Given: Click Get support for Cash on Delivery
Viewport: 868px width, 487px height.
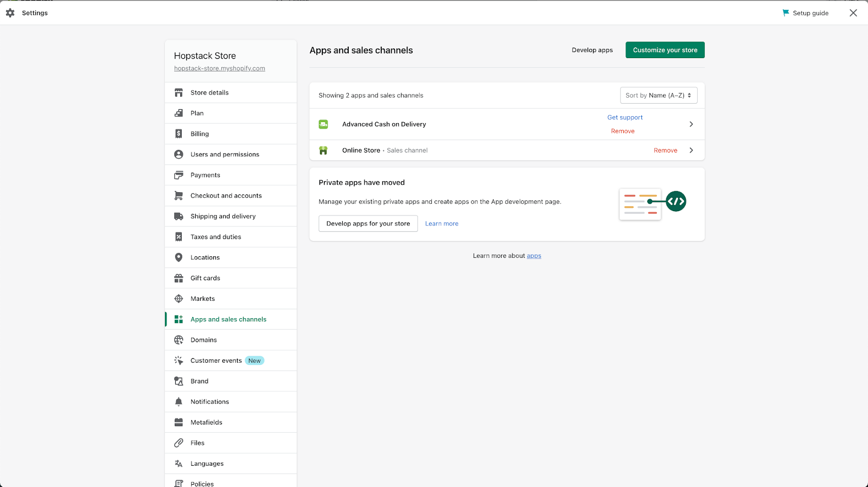Looking at the screenshot, I should click(625, 117).
